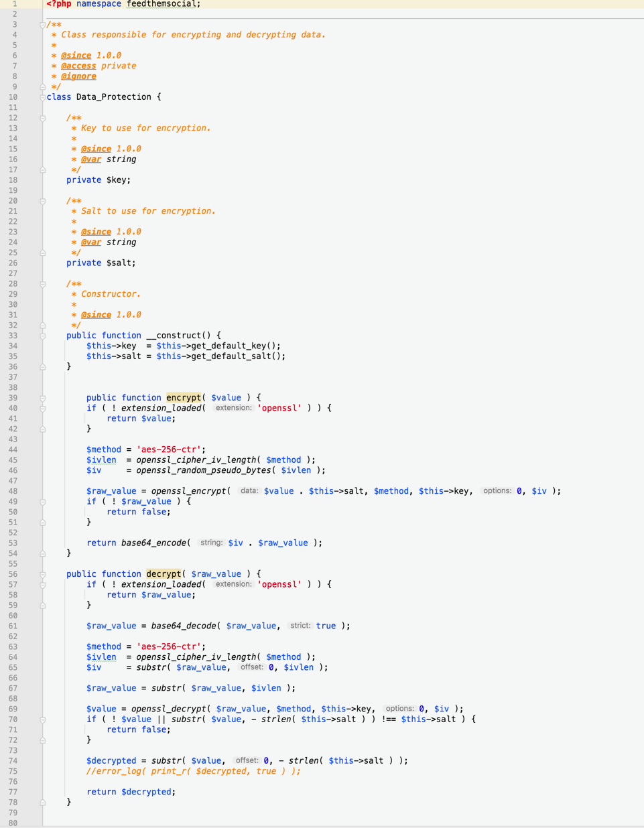
Task: Click 'return false;' on line 71
Action: pos(139,730)
